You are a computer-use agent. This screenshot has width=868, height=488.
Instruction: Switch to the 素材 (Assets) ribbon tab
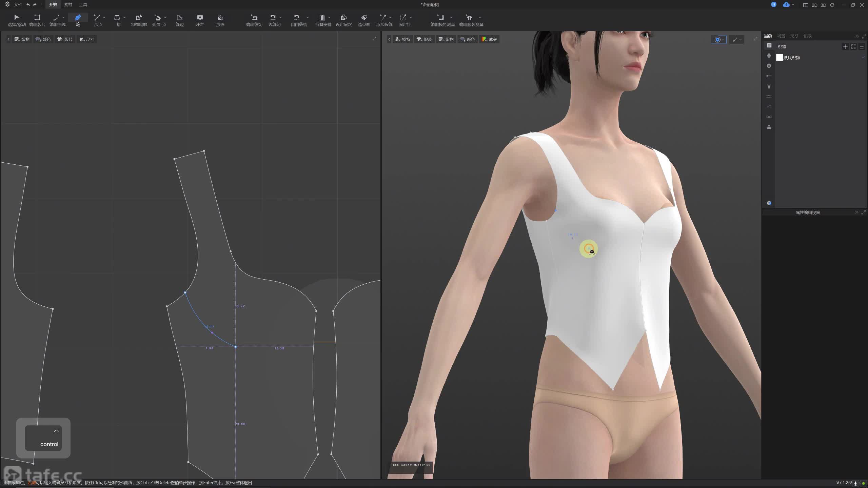tap(68, 5)
